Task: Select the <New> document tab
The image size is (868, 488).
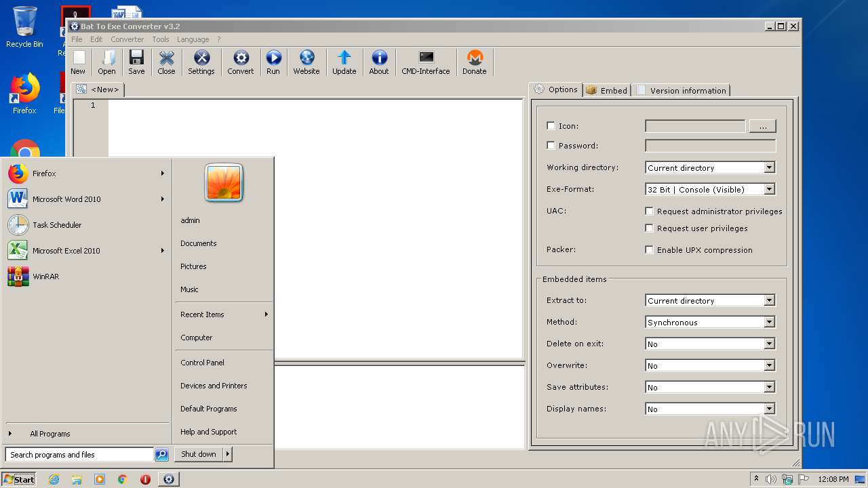Action: pos(98,89)
